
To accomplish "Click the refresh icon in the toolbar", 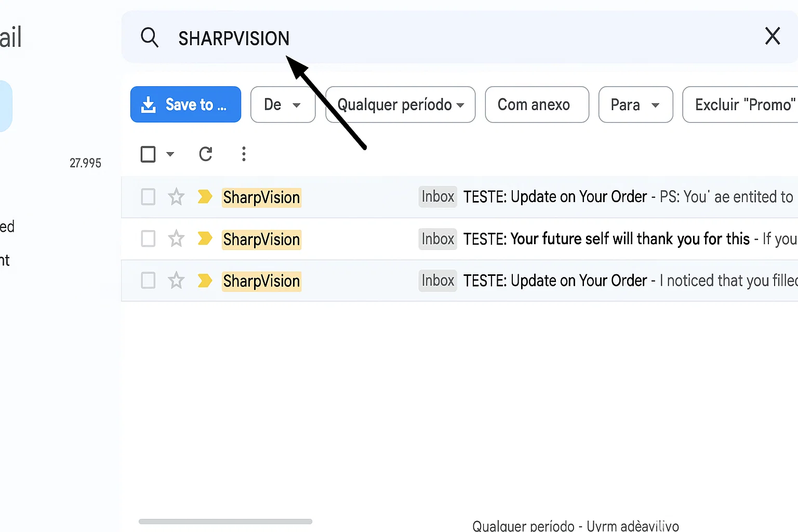I will 206,154.
